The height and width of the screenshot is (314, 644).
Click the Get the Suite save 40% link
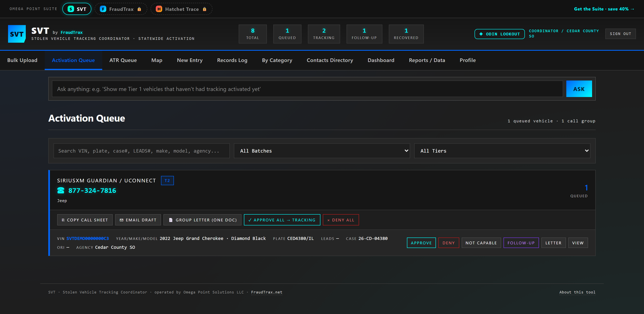coord(604,9)
